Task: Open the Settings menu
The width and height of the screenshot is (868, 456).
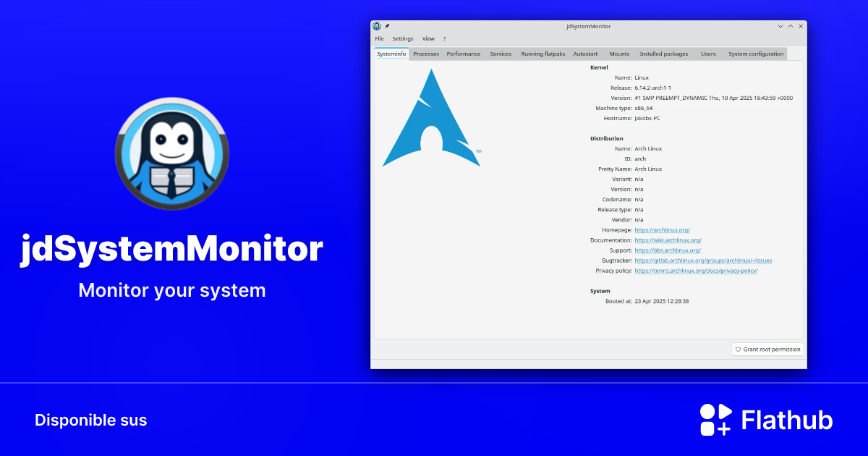Action: (x=402, y=38)
